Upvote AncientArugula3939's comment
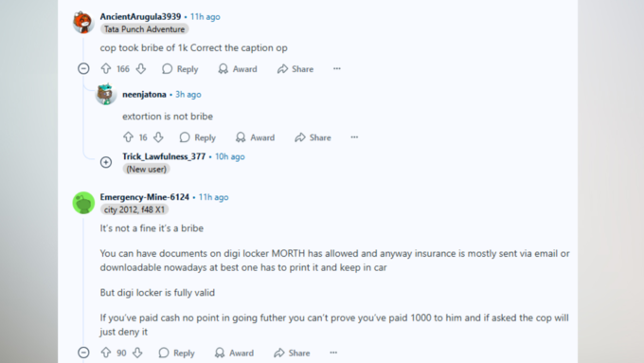Image resolution: width=644 pixels, height=363 pixels. coord(106,68)
